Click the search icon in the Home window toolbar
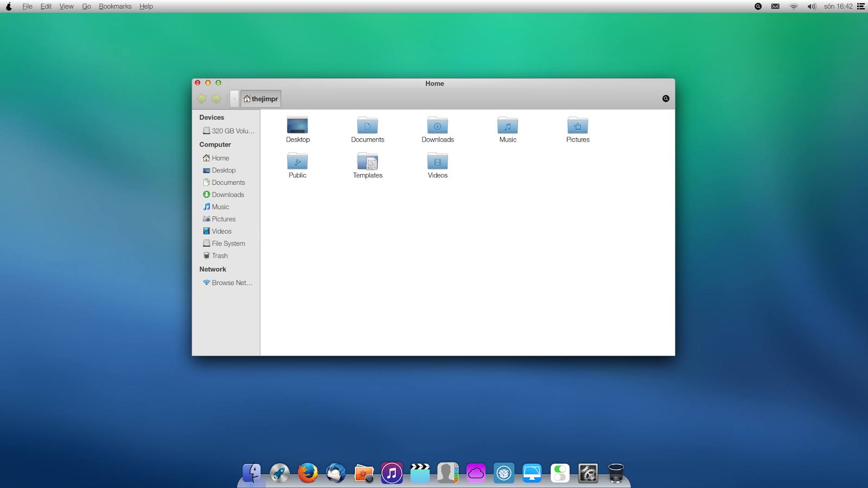 point(666,99)
